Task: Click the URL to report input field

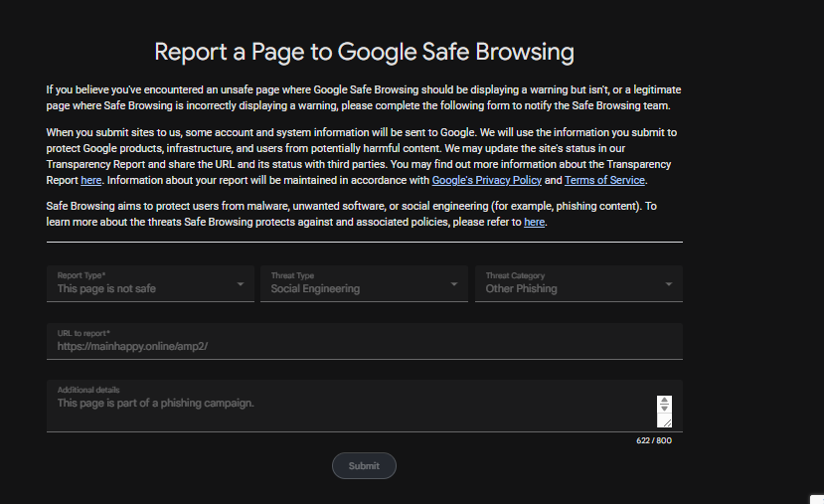Action: (365, 342)
